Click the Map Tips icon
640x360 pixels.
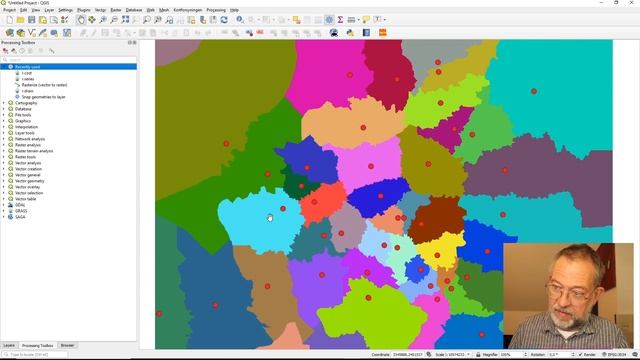click(366, 20)
